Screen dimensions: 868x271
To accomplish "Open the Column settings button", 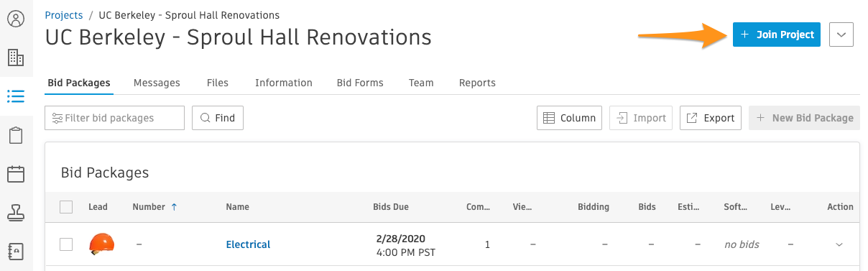I will click(569, 118).
